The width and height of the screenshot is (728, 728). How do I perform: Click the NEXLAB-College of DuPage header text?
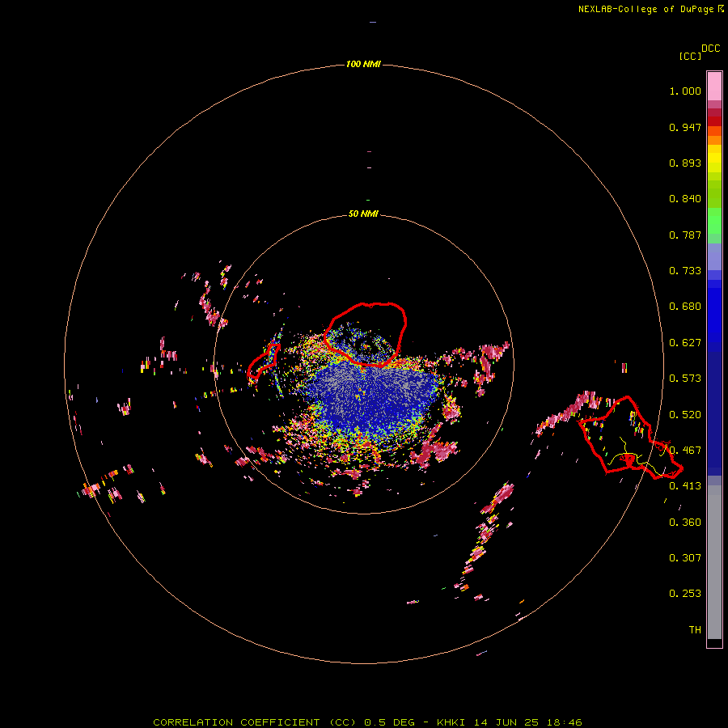tap(650, 9)
